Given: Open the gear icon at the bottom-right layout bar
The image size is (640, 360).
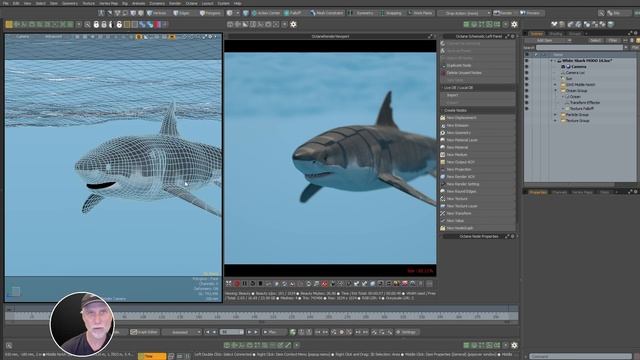Looking at the screenshot, I should 514,345.
